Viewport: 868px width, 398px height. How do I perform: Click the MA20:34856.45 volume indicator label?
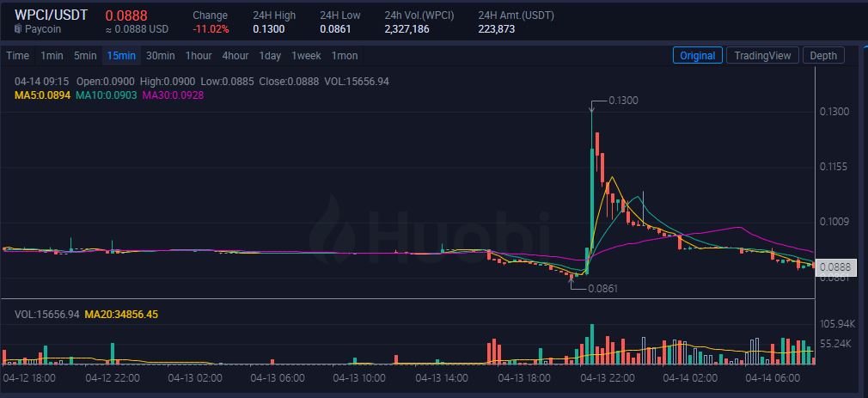(x=121, y=315)
